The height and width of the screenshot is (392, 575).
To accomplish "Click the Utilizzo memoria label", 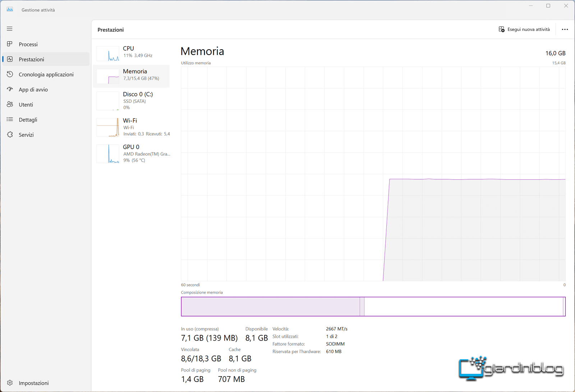I will pos(196,63).
